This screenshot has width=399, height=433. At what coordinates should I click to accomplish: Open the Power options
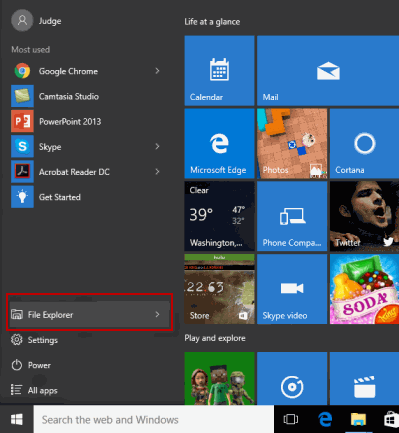[31, 365]
